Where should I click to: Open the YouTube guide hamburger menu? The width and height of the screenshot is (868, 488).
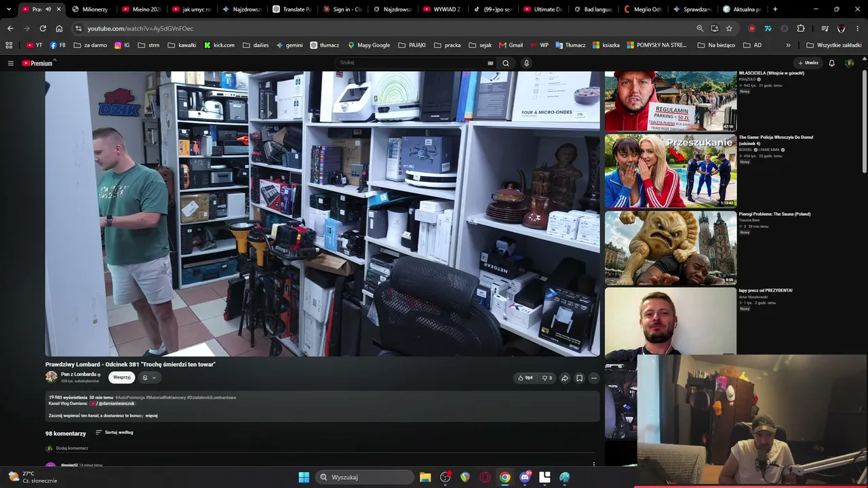pyautogui.click(x=11, y=63)
